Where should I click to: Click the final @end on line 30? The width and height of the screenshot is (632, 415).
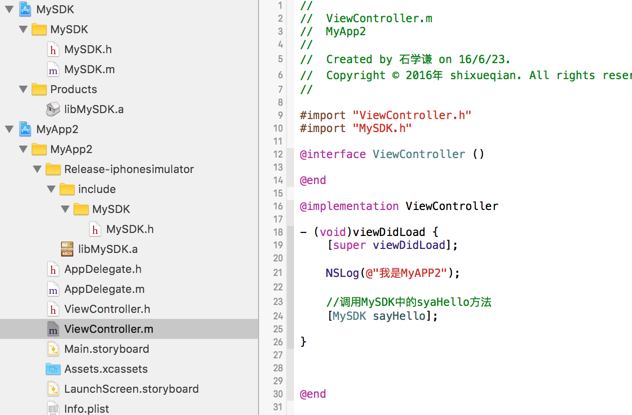tap(313, 394)
